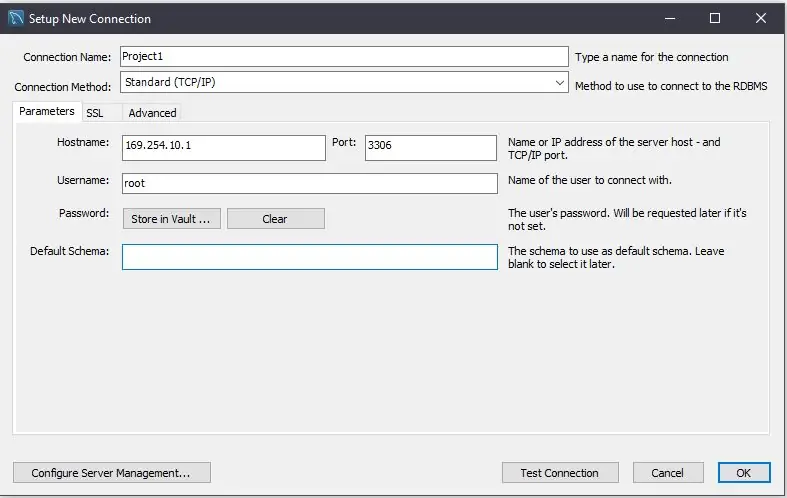
Task: Click the Hostname field with 169.254.10.1
Action: pos(224,148)
